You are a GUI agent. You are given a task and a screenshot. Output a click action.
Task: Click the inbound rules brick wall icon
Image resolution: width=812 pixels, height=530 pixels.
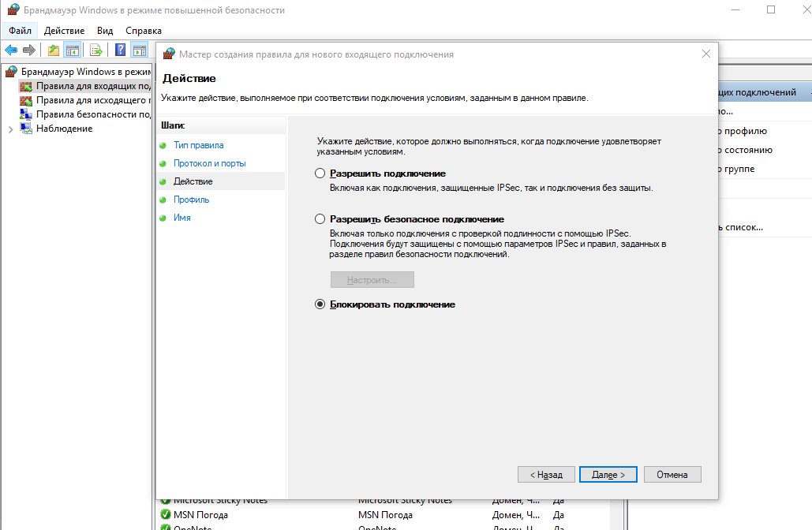26,86
